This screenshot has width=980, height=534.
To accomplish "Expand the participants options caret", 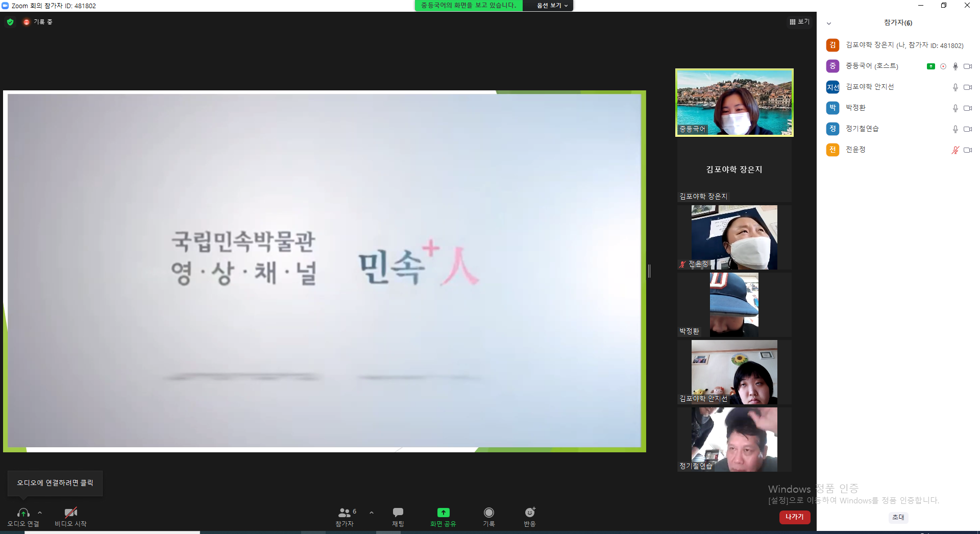I will pos(372,513).
